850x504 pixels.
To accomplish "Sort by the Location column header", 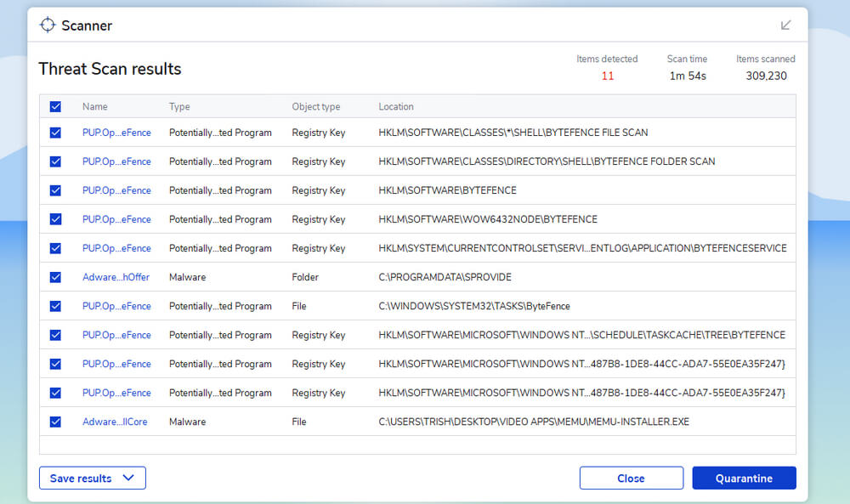I will (396, 107).
